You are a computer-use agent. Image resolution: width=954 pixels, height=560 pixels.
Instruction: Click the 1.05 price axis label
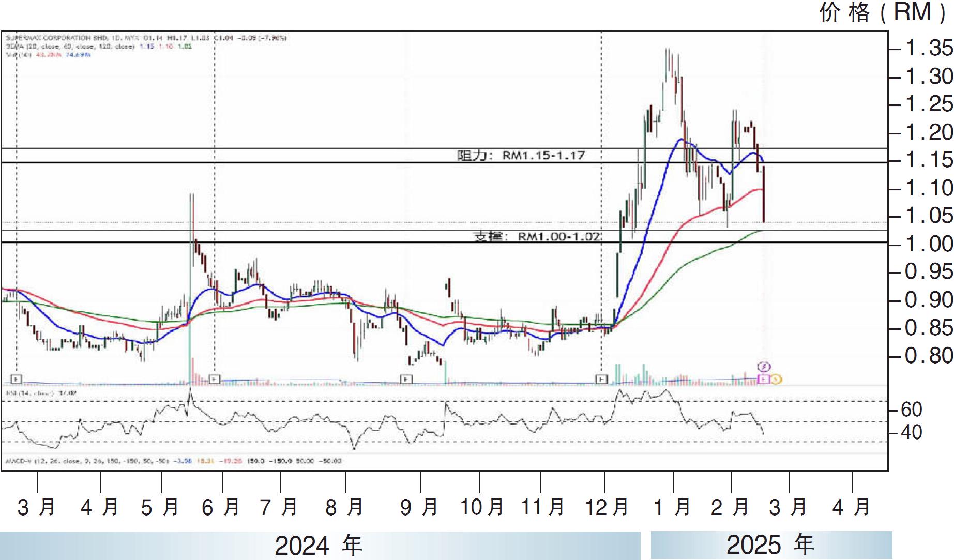point(928,216)
